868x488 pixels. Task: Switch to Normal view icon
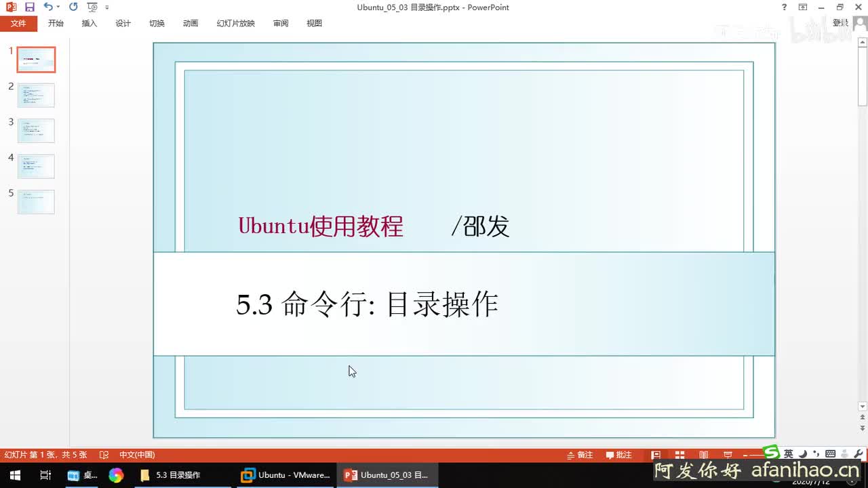pos(656,455)
